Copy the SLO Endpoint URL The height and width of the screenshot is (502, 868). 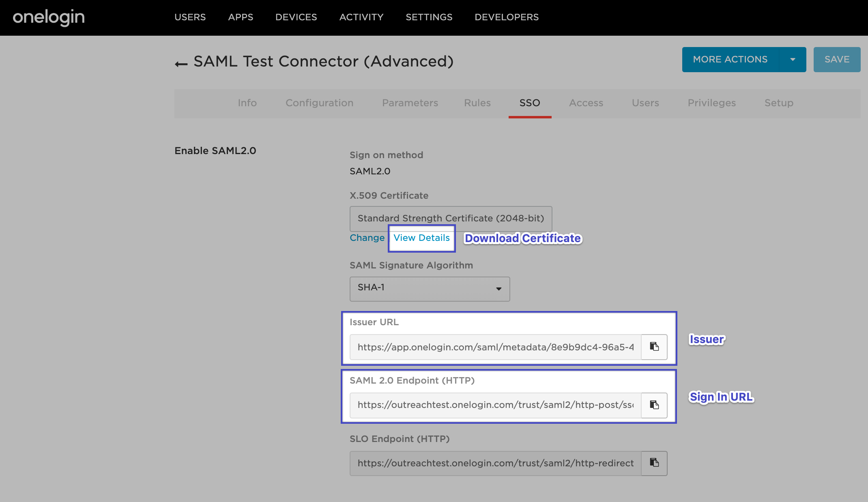[654, 463]
